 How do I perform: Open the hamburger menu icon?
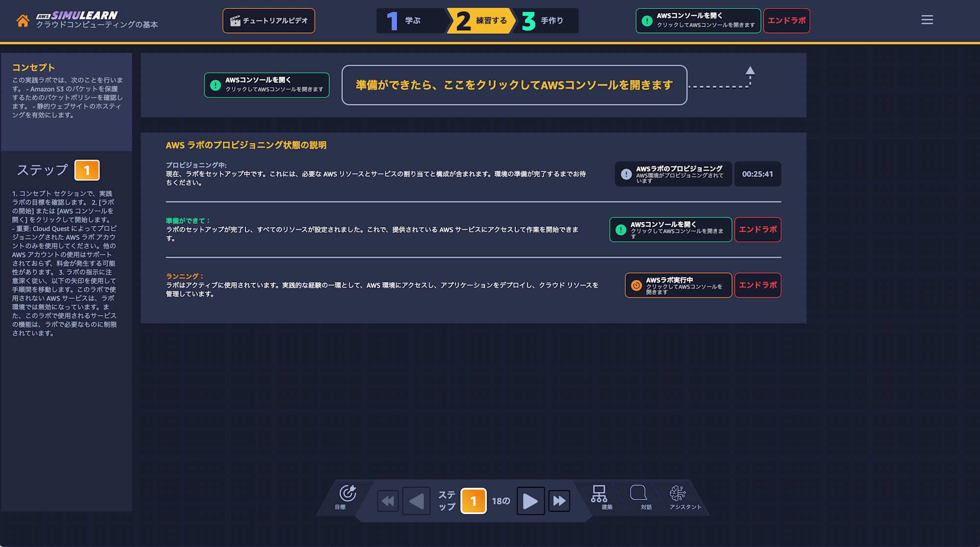(927, 20)
